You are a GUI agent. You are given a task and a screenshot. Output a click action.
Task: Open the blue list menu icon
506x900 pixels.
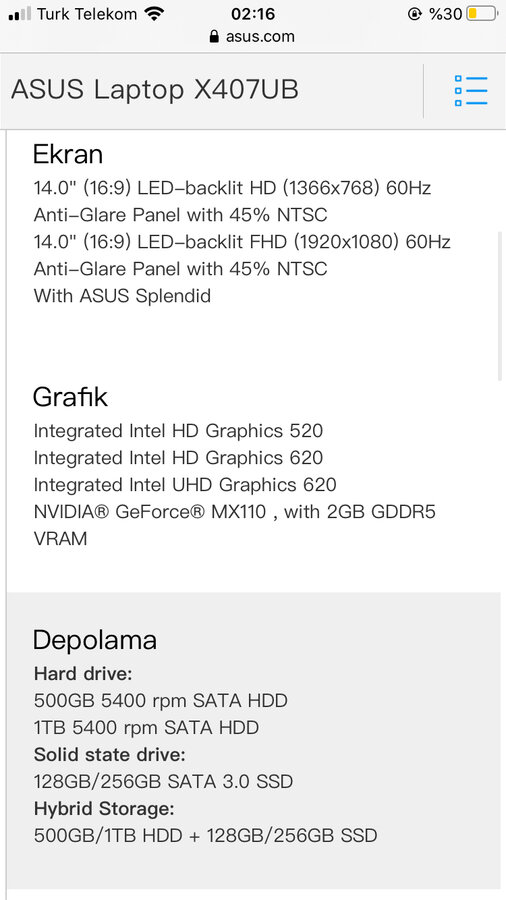(471, 91)
